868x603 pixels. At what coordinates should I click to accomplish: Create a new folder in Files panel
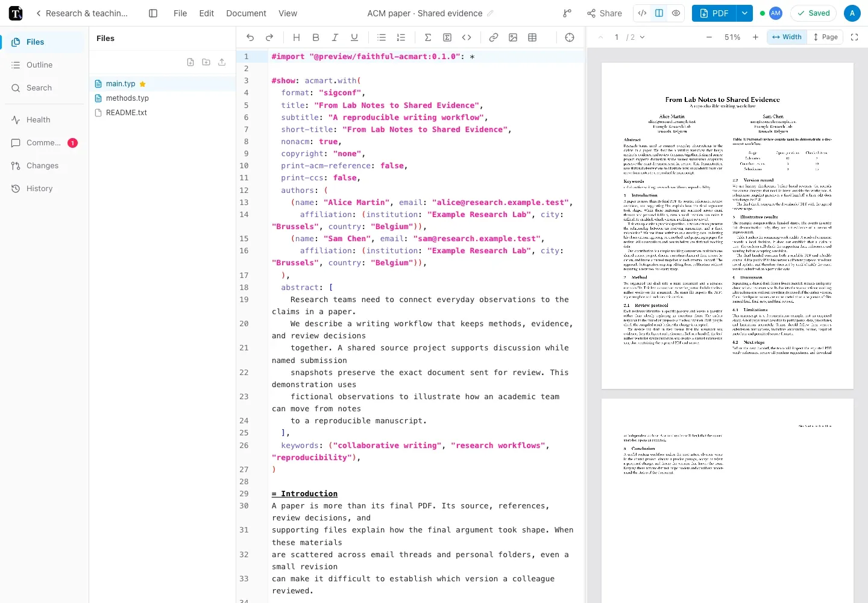click(206, 62)
